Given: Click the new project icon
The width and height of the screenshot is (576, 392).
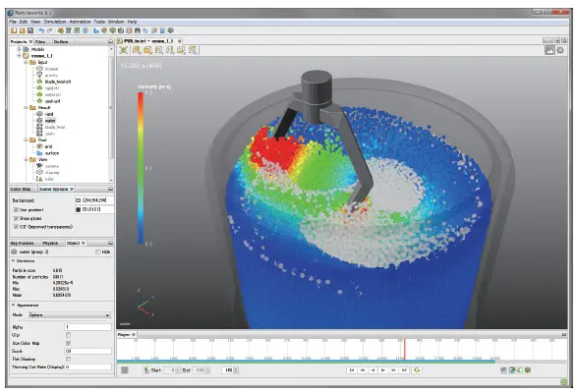Looking at the screenshot, I should pyautogui.click(x=14, y=30).
